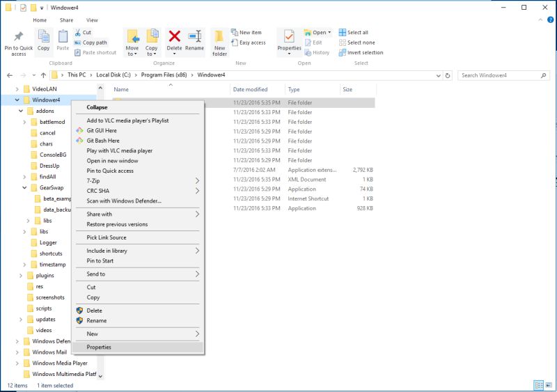Screen dimensions: 557x392
Task: Click Select none in the ribbon
Action: click(x=357, y=42)
